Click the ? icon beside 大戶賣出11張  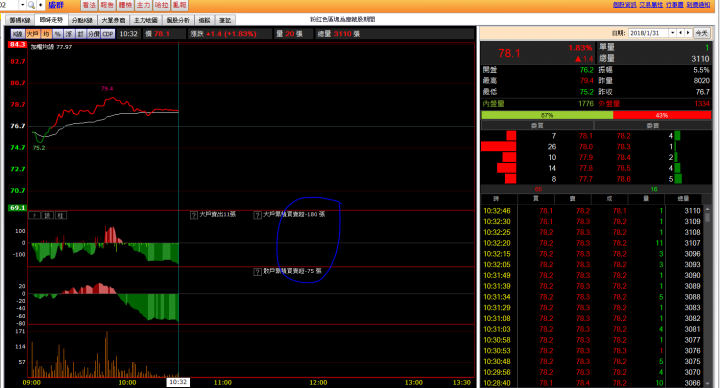[x=194, y=215]
